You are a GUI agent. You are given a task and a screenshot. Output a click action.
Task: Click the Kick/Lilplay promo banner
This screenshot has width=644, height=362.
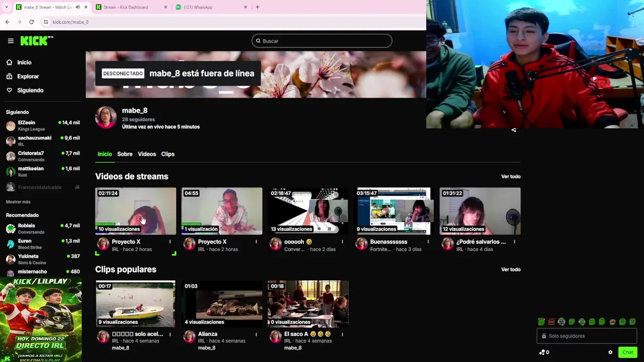click(41, 319)
